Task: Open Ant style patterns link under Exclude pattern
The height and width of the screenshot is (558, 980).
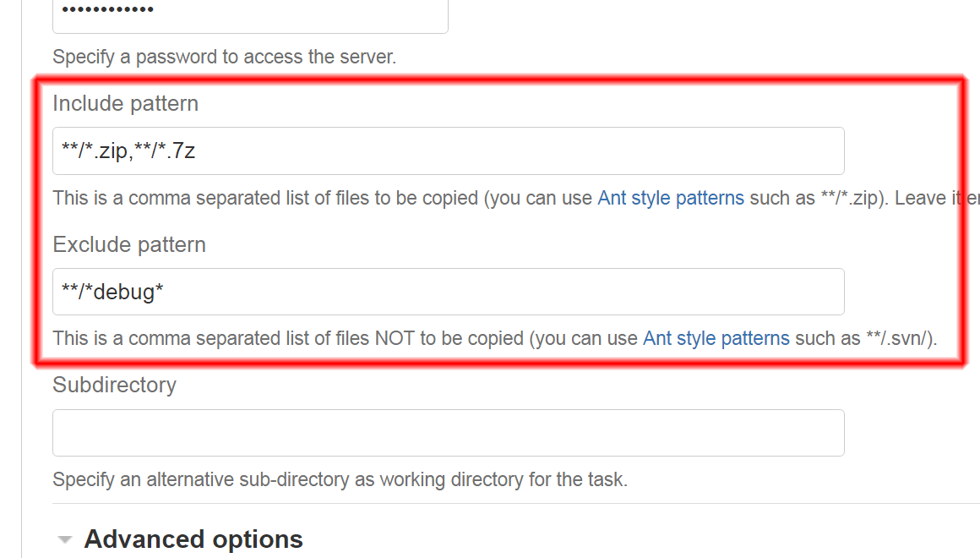Action: pyautogui.click(x=716, y=339)
